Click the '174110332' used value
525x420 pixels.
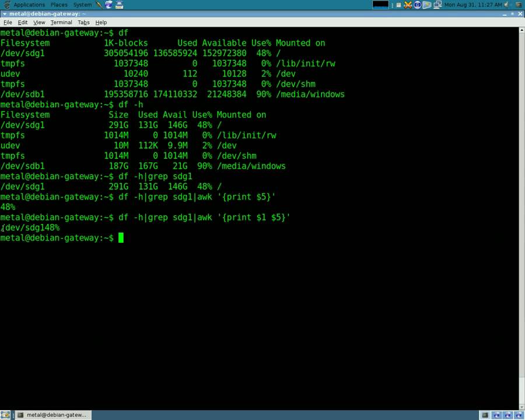(175, 94)
